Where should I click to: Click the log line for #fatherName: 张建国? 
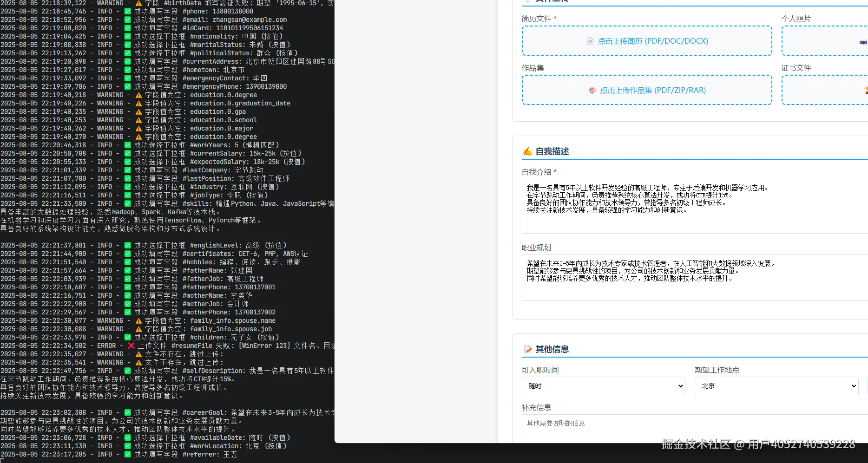point(126,270)
